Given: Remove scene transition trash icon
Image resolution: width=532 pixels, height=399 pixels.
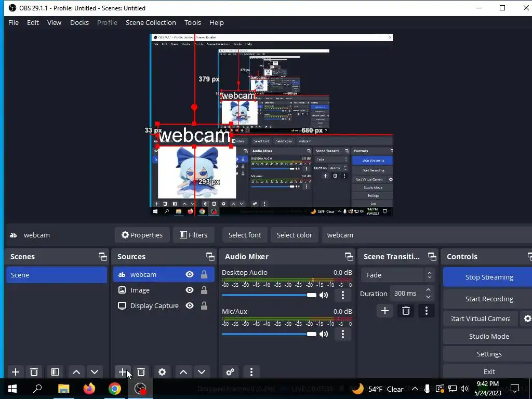Looking at the screenshot, I should coord(406,311).
